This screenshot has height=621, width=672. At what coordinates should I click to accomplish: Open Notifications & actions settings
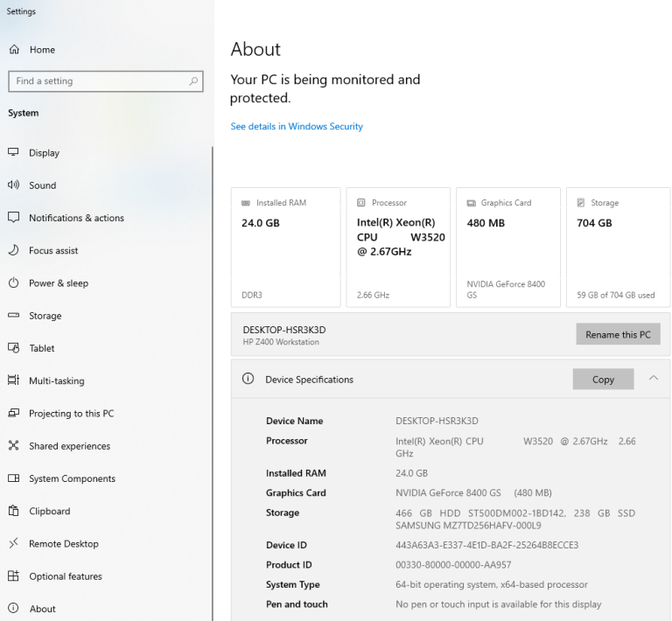pos(76,218)
